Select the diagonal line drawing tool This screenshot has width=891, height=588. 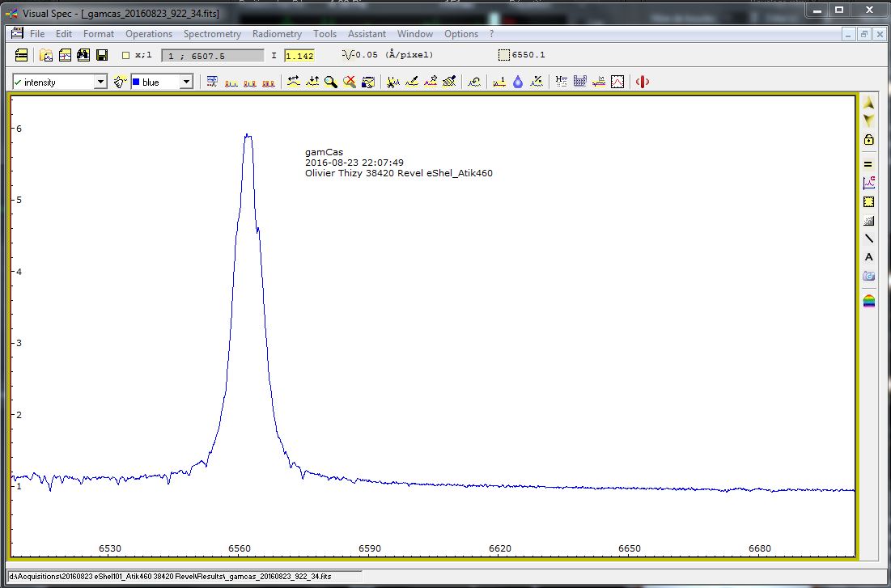868,239
